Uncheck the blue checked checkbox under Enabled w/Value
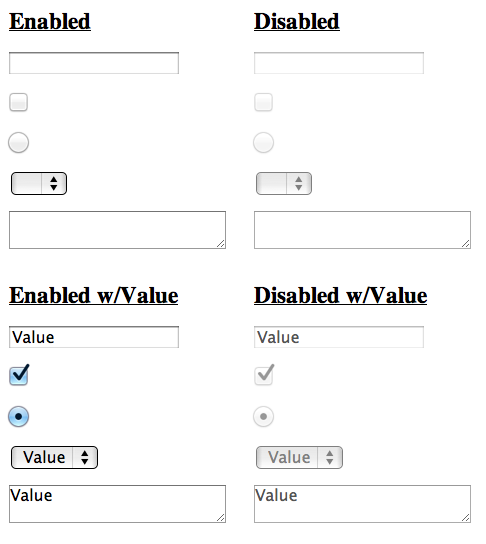The width and height of the screenshot is (486, 544). 19,375
